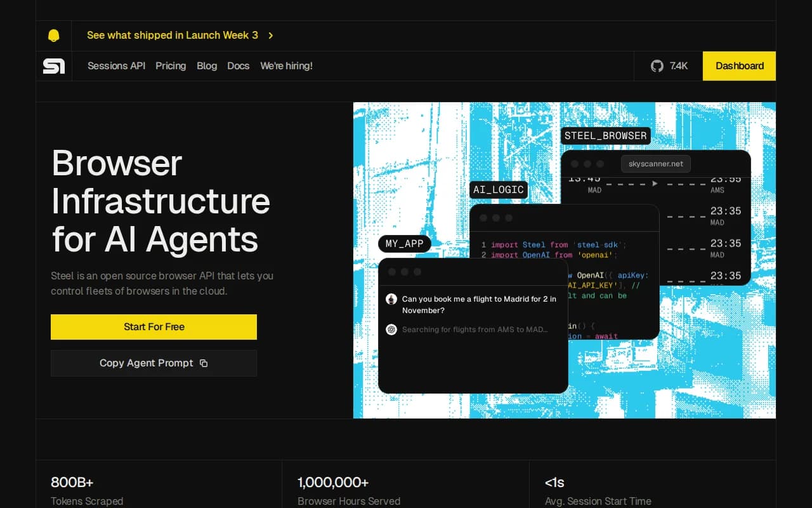812x508 pixels.
Task: Click the GitHub octocat icon
Action: click(657, 66)
